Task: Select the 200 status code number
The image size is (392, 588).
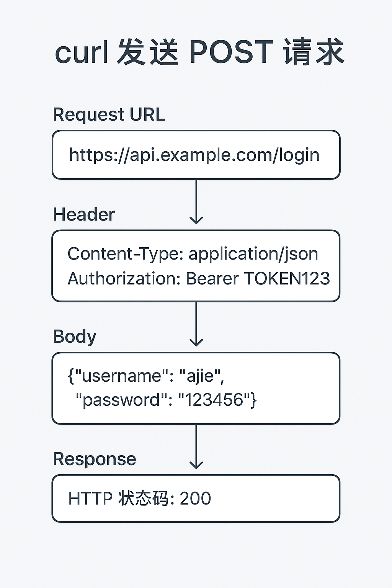Action: click(x=195, y=498)
